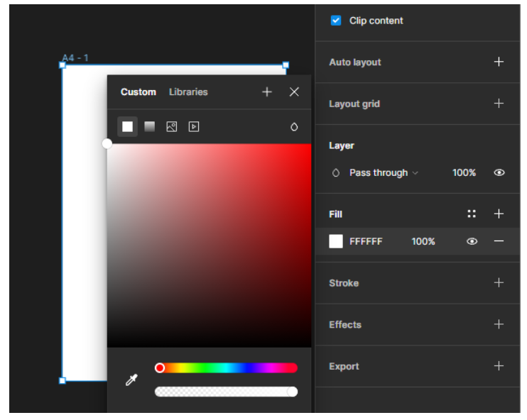
Task: Select the gradient fill type icon
Action: (149, 126)
